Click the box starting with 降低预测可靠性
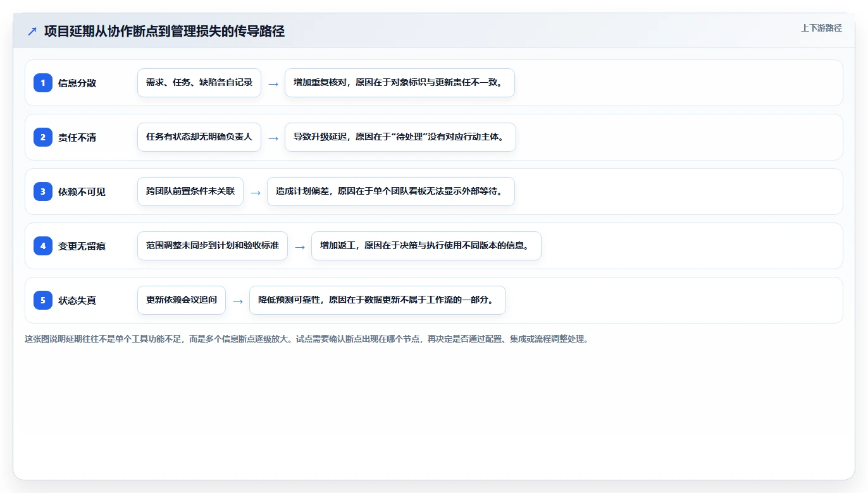This screenshot has width=868, height=493. 378,300
